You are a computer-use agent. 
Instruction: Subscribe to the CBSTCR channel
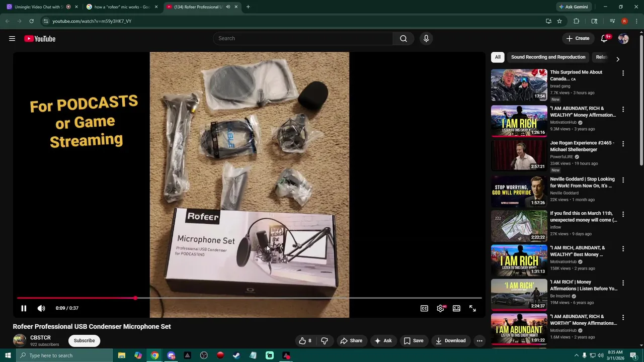pyautogui.click(x=84, y=341)
